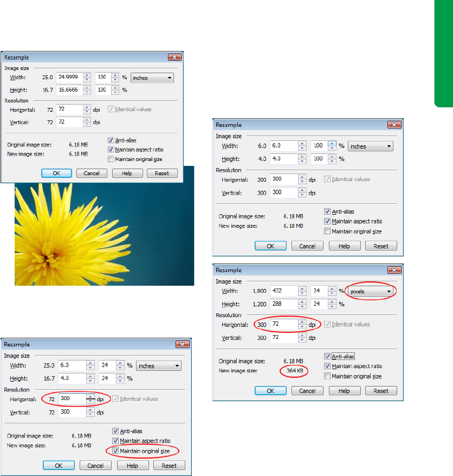The width and height of the screenshot is (453, 476).
Task: Click the yellow flower image
Action: (x=105, y=234)
